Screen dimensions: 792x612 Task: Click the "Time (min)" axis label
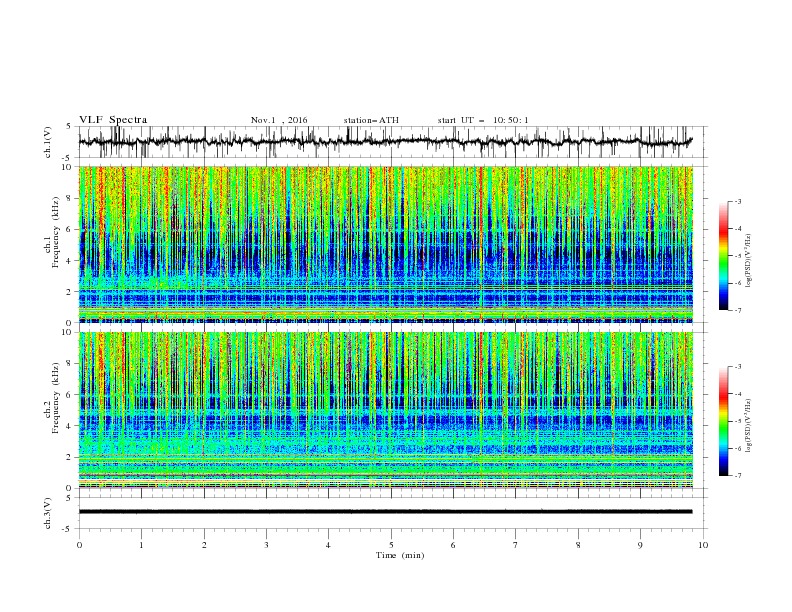pyautogui.click(x=400, y=555)
